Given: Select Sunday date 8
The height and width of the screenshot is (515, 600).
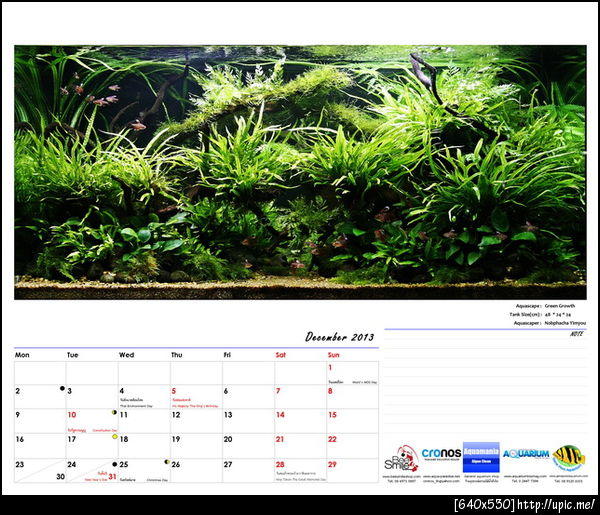Looking at the screenshot, I should pos(330,391).
